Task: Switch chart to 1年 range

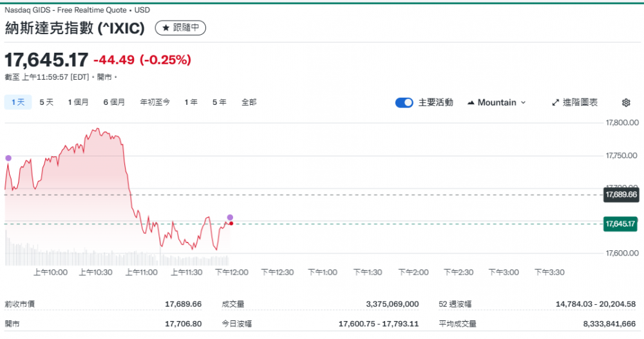Action: pyautogui.click(x=191, y=102)
